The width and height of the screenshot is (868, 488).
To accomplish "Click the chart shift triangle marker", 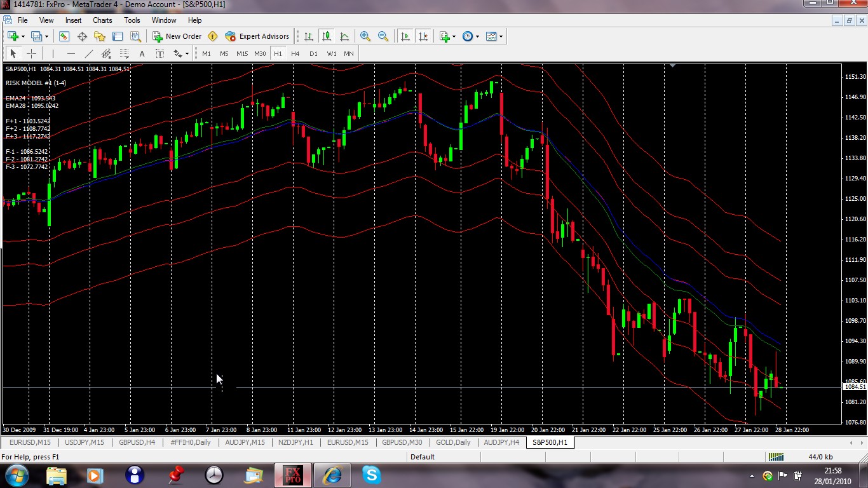I will 672,65.
